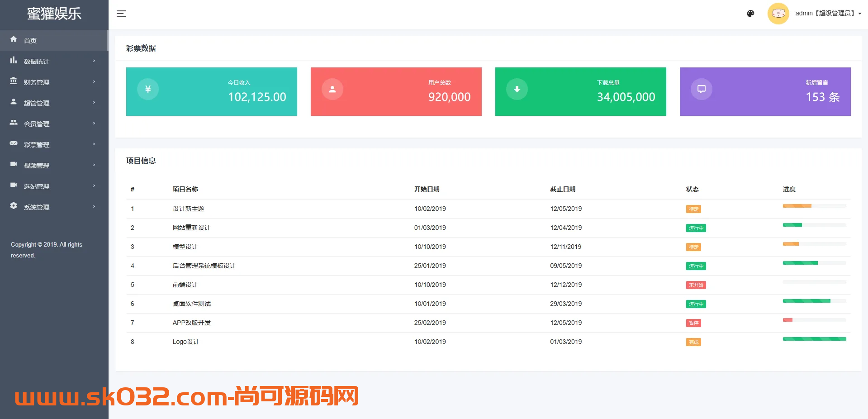Open the 会员管理 menu item
The width and height of the screenshot is (868, 419).
click(x=54, y=124)
